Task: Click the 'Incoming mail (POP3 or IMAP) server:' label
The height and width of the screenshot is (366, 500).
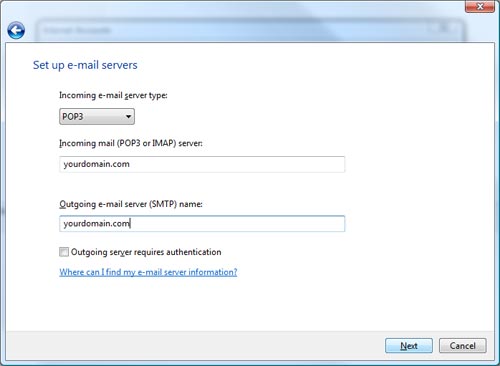Action: click(x=131, y=143)
